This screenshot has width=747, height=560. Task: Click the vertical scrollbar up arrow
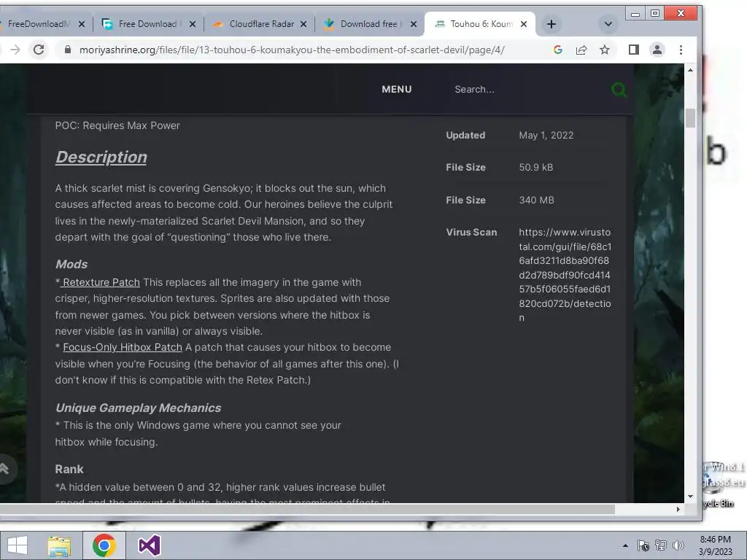(690, 70)
